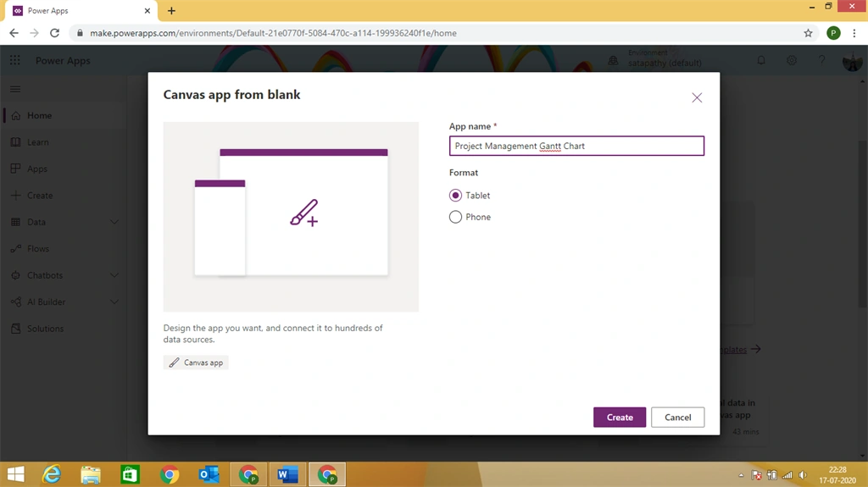Close the Canvas app from blank dialog
Image resolution: width=868 pixels, height=487 pixels.
click(697, 98)
